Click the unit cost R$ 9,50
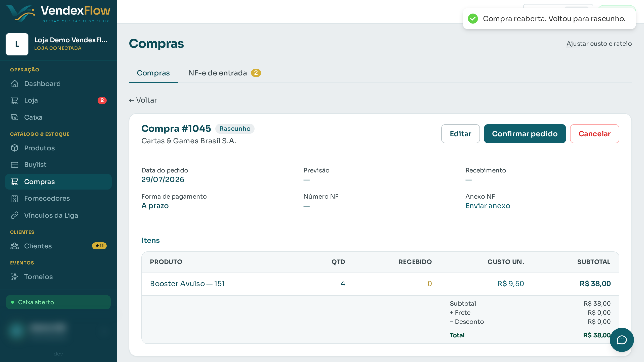The height and width of the screenshot is (362, 644). (x=511, y=284)
